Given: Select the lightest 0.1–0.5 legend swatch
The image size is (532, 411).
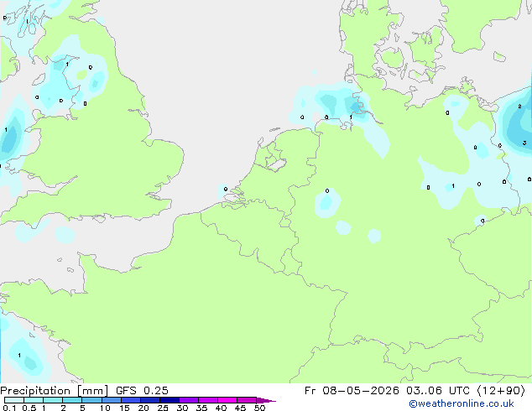Looking at the screenshot, I should [x=14, y=400].
